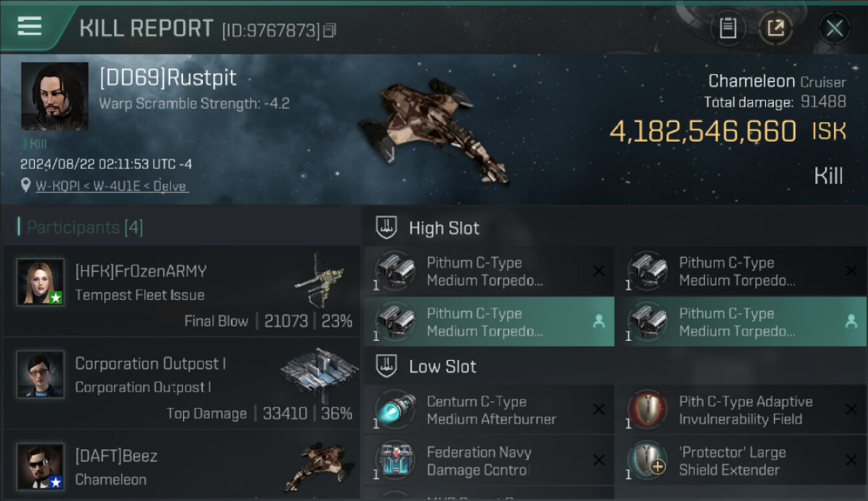Open the hamburger main menu
868x501 pixels.
[x=29, y=27]
